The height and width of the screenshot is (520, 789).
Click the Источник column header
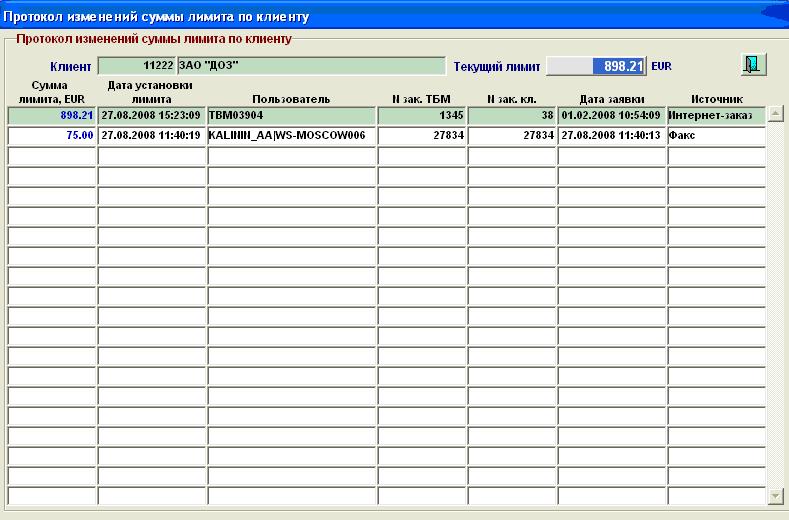tap(717, 99)
